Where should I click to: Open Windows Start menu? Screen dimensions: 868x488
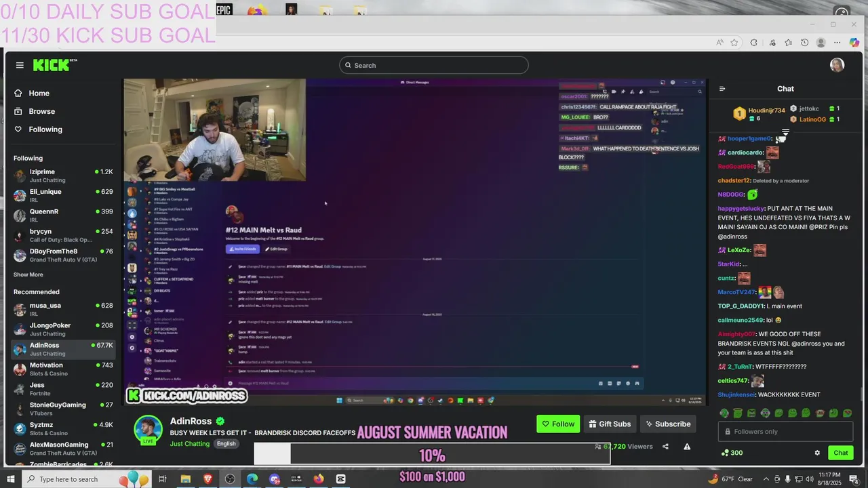pyautogui.click(x=11, y=479)
